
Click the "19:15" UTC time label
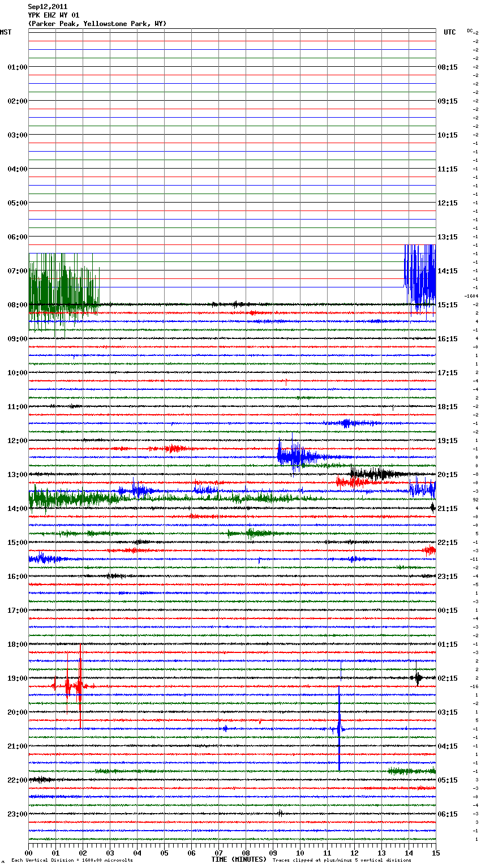[x=448, y=441]
